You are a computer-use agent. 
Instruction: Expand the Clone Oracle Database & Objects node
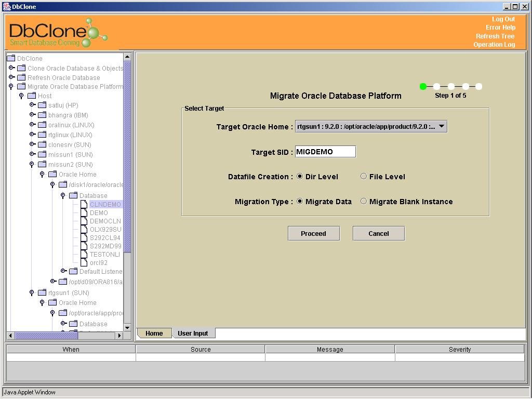11,68
